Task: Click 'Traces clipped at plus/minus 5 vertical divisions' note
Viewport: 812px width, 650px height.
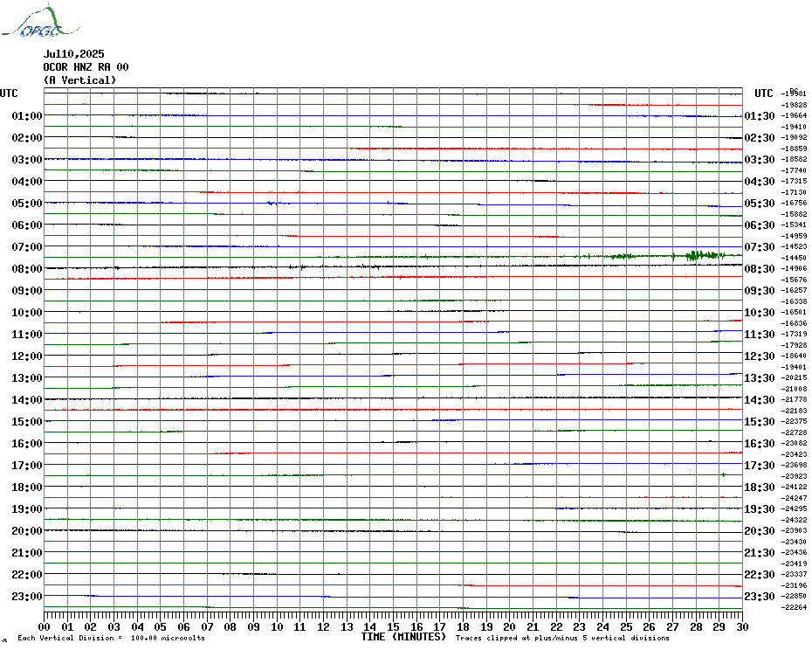Action: 562,638
